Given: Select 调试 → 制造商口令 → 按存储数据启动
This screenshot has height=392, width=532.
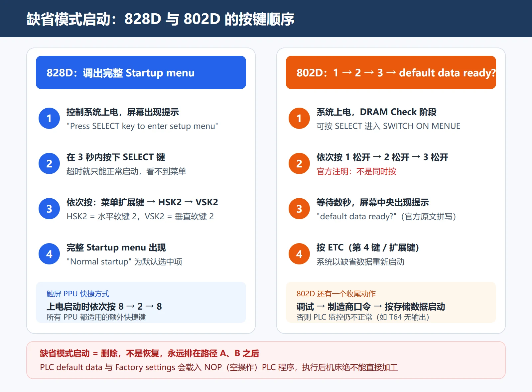Looking at the screenshot, I should pyautogui.click(x=371, y=306).
